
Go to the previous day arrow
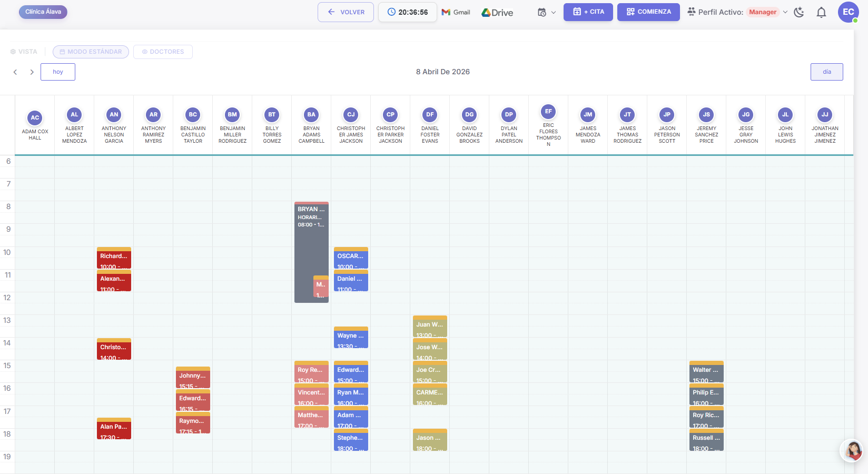[15, 72]
